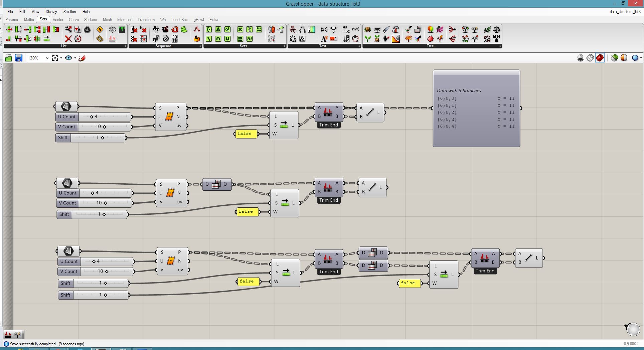644x350 pixels.
Task: Enable shaded preview with red cylinder icon
Action: point(600,58)
